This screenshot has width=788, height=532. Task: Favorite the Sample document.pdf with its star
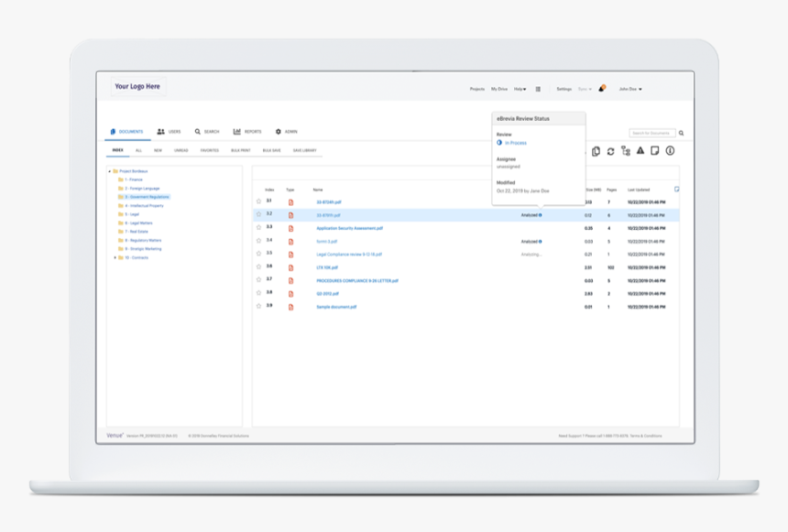pyautogui.click(x=258, y=307)
